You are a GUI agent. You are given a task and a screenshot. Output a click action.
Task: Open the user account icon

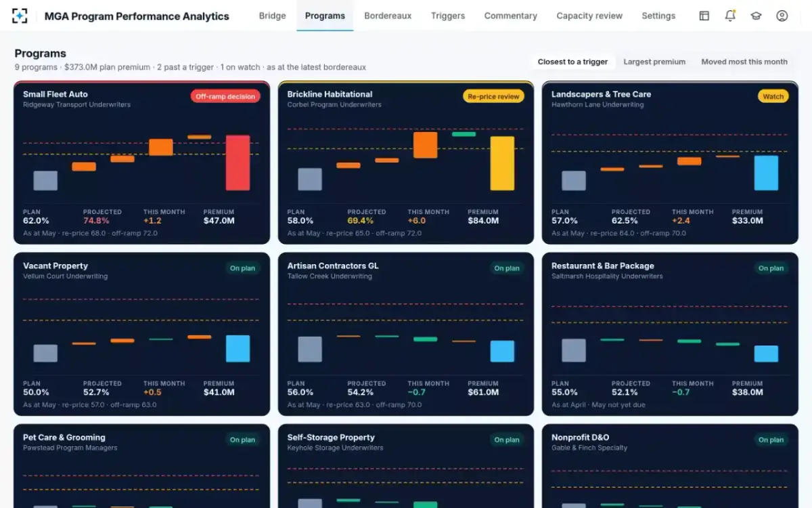click(x=782, y=16)
